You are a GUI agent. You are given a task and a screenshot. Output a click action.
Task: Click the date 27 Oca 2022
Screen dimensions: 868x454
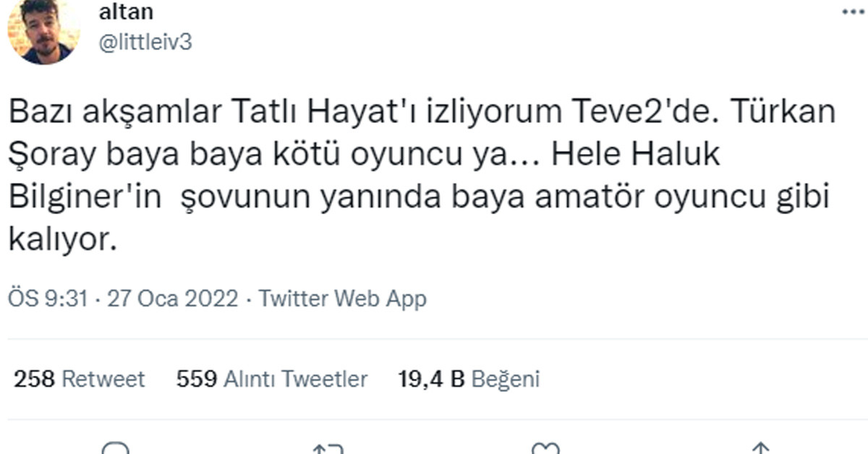point(172,299)
